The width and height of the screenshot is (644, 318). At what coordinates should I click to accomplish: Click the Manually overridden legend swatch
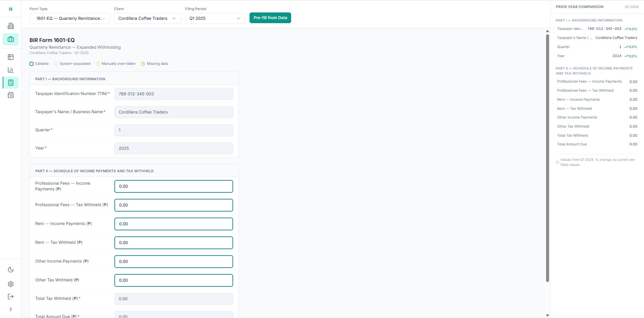click(98, 64)
